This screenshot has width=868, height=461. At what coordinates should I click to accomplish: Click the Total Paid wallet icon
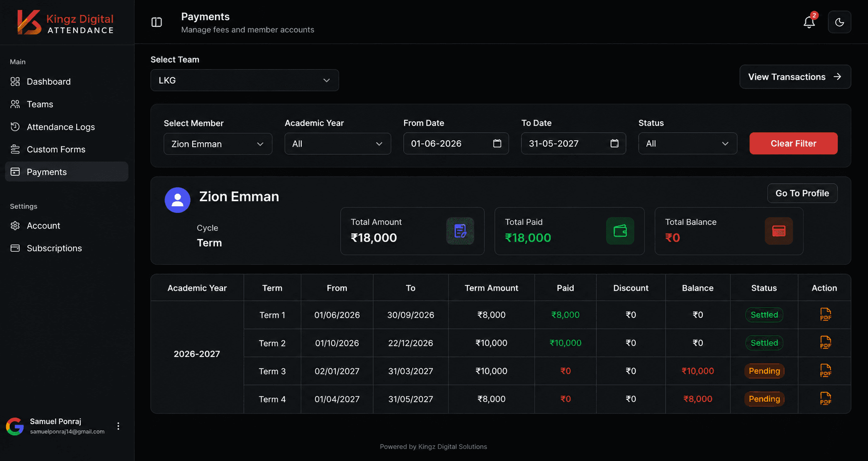(620, 231)
